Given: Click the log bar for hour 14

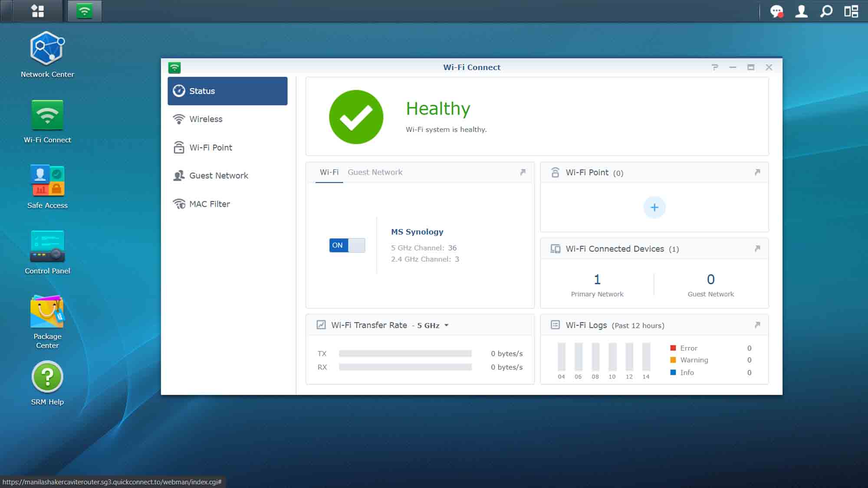Looking at the screenshot, I should pyautogui.click(x=646, y=357).
